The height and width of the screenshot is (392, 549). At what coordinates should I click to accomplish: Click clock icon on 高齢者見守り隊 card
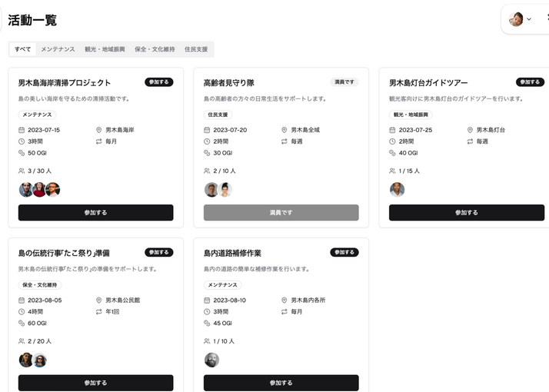point(207,141)
